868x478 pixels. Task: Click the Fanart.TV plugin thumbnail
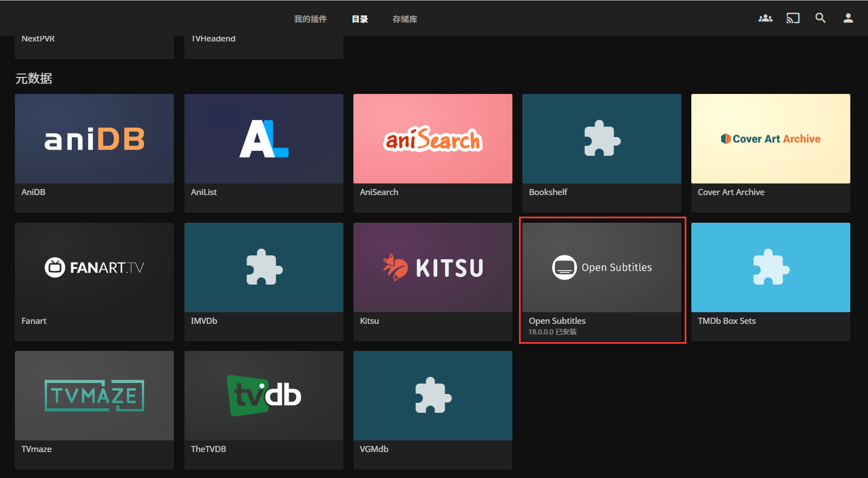[94, 267]
